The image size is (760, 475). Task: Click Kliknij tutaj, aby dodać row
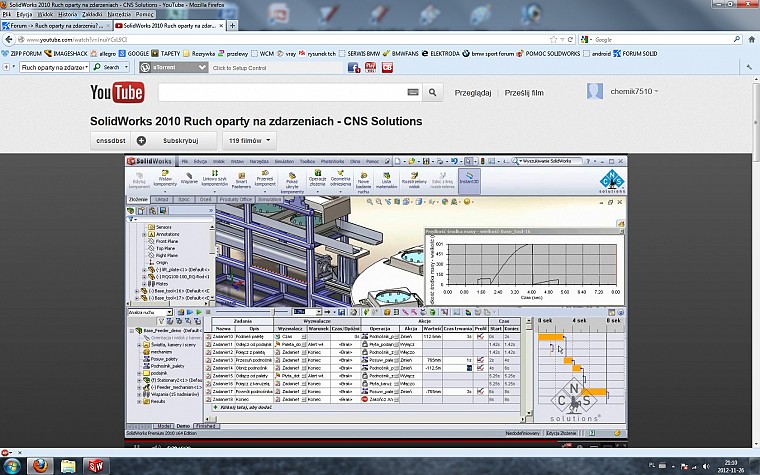coord(364,408)
